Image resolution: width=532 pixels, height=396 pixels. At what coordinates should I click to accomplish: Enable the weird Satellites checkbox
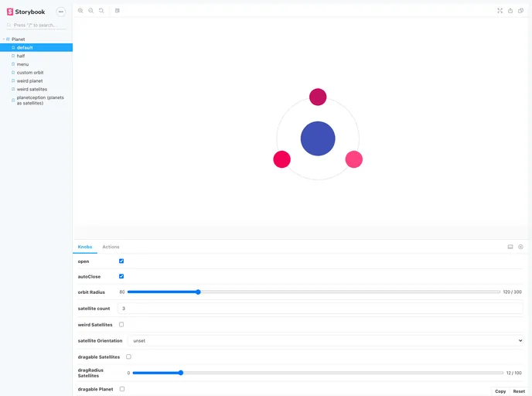pos(121,324)
